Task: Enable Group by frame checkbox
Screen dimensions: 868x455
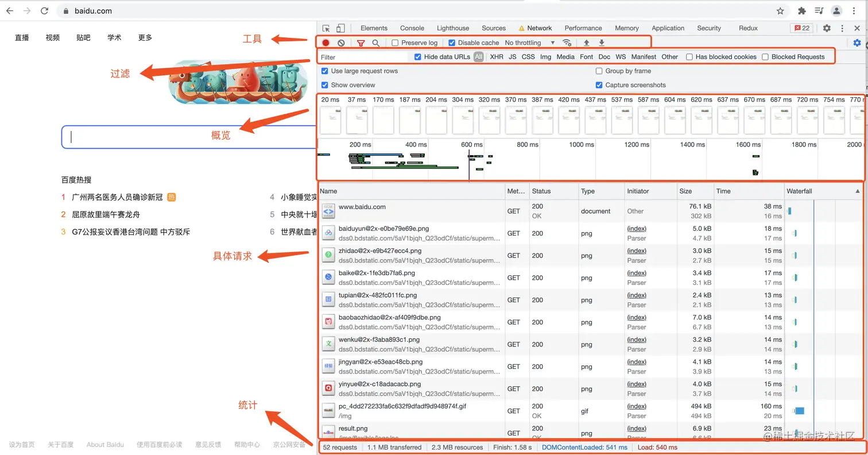Action: coord(599,71)
